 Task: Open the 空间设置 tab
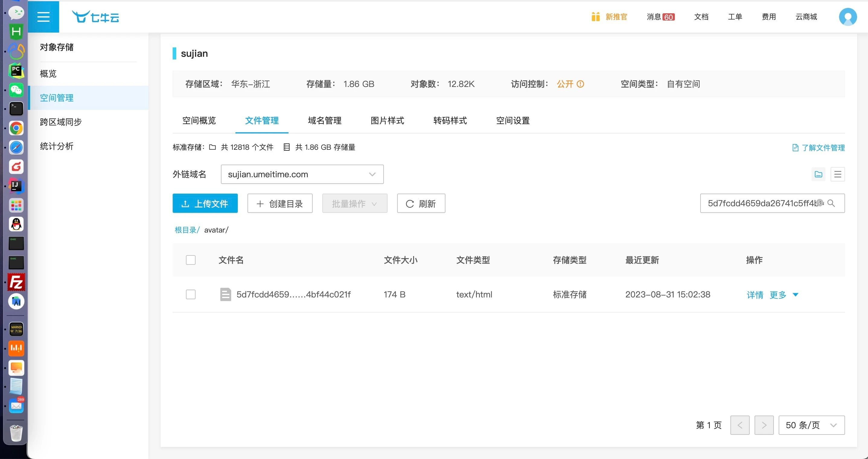point(512,120)
